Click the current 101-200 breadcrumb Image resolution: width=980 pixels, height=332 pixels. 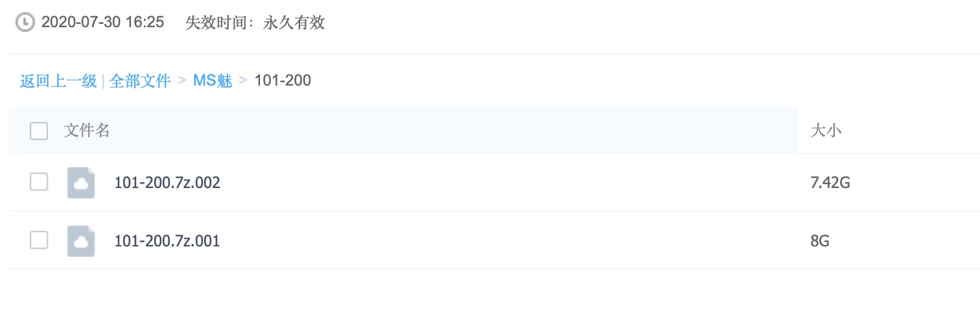(x=283, y=81)
